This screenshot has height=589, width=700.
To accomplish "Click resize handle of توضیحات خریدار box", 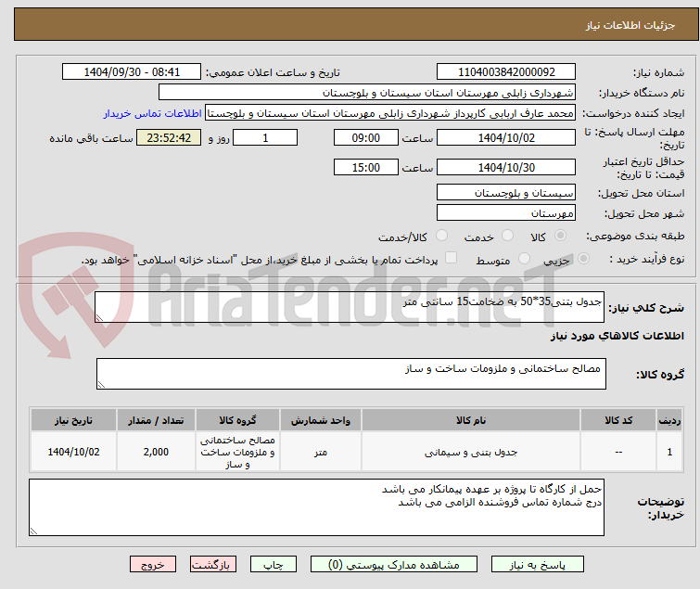I will [x=34, y=531].
